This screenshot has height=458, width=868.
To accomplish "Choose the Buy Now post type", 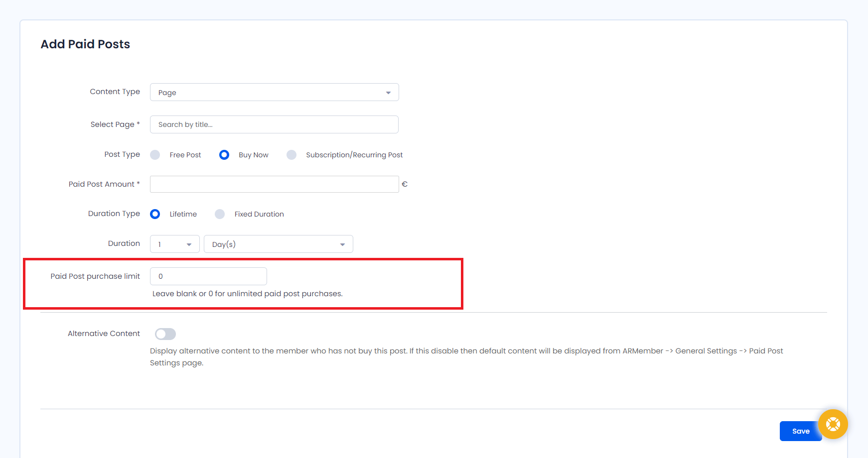I will pyautogui.click(x=224, y=155).
